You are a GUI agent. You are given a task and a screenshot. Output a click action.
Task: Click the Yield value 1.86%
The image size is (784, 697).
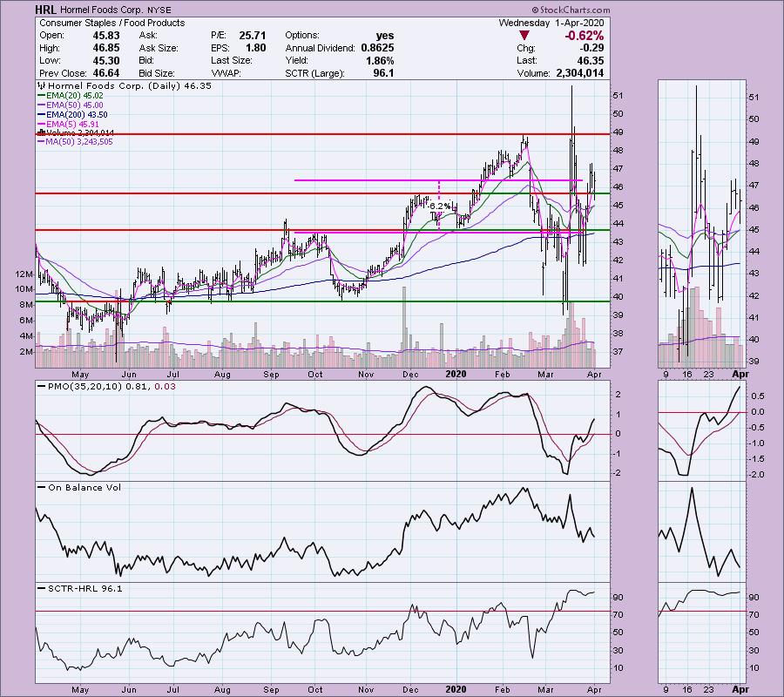point(380,60)
